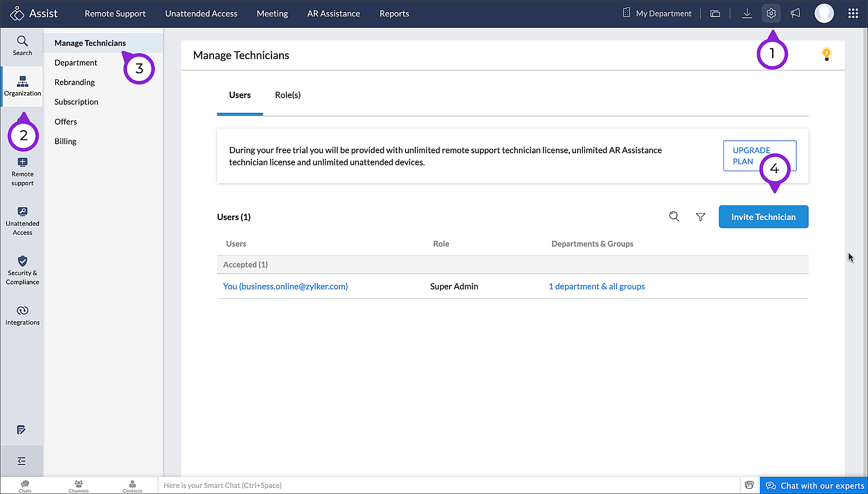Open the Reports menu
The height and width of the screenshot is (494, 868).
(394, 13)
